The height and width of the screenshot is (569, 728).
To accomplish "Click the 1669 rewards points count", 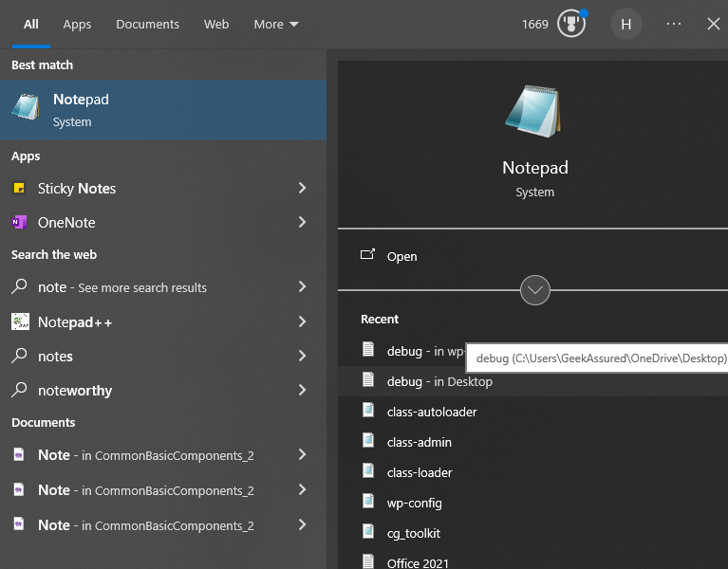I will pos(535,24).
